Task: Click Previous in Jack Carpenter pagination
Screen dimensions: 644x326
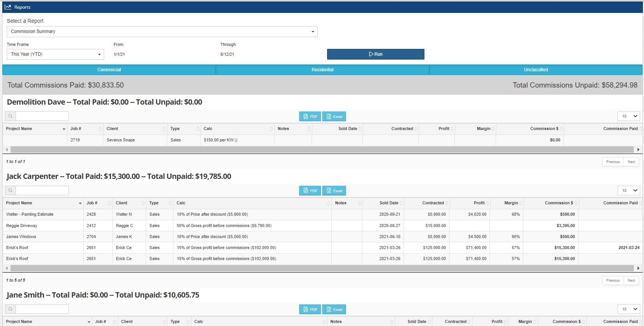Action: (x=613, y=281)
